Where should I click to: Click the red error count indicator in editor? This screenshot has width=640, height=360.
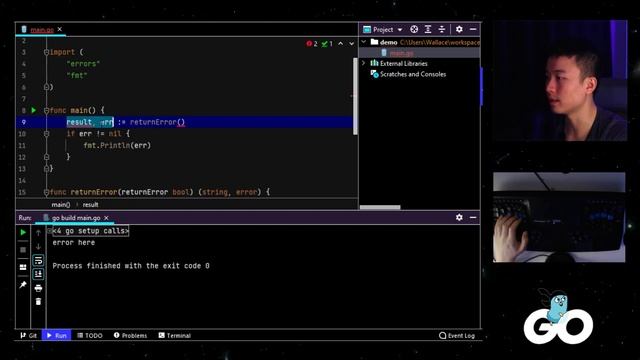coord(312,44)
